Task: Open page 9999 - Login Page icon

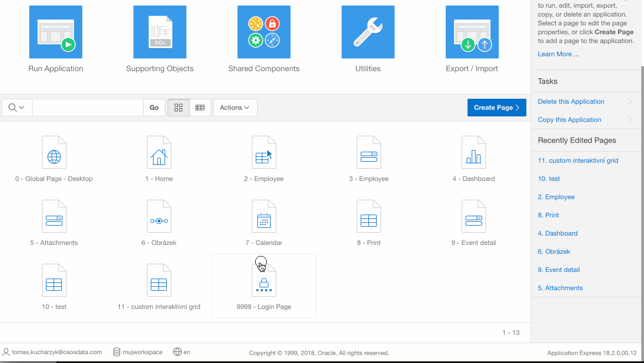Action: point(263,281)
